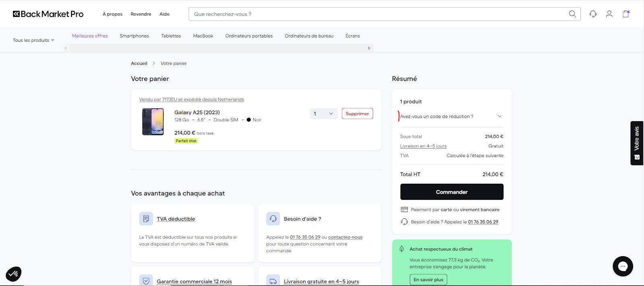
Task: Click the Parfait état badge
Action: (186, 141)
